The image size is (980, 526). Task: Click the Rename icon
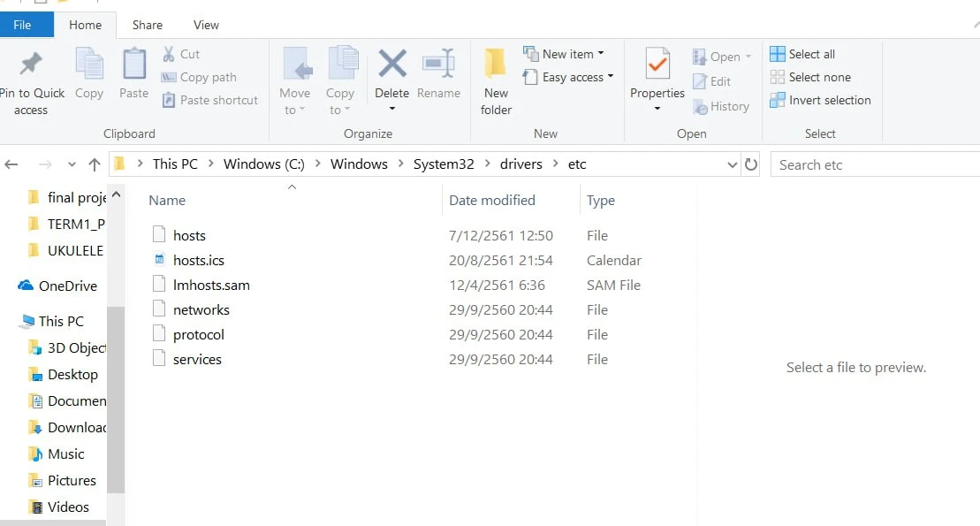(439, 63)
